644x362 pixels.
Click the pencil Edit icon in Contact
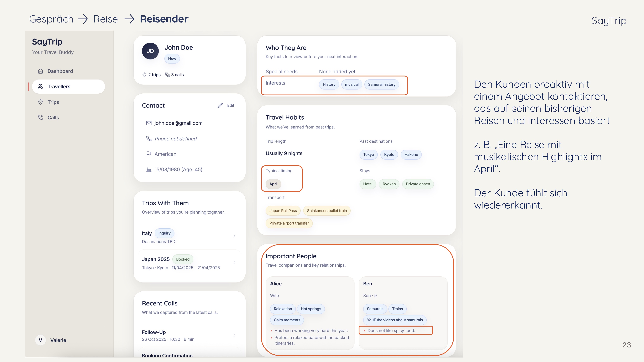click(x=220, y=105)
